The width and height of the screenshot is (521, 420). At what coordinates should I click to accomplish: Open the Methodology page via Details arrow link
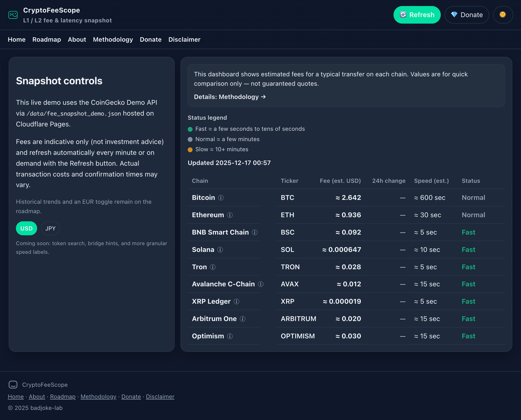tap(229, 97)
